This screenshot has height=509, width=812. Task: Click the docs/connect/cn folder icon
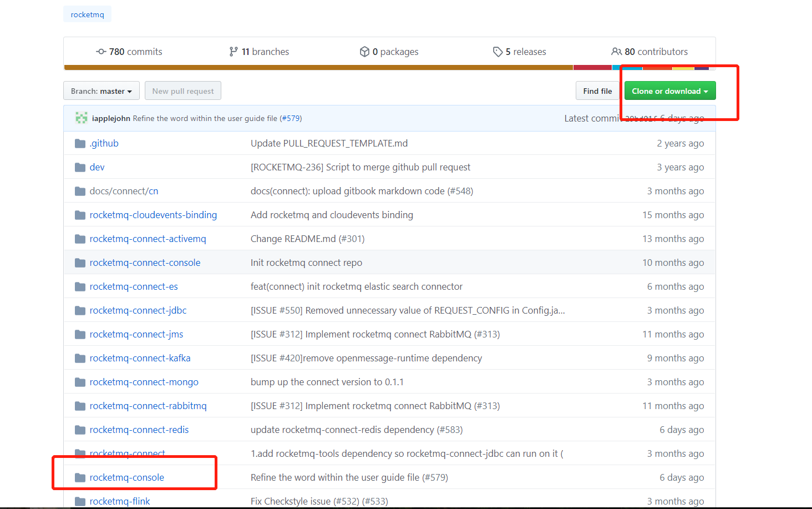[80, 191]
